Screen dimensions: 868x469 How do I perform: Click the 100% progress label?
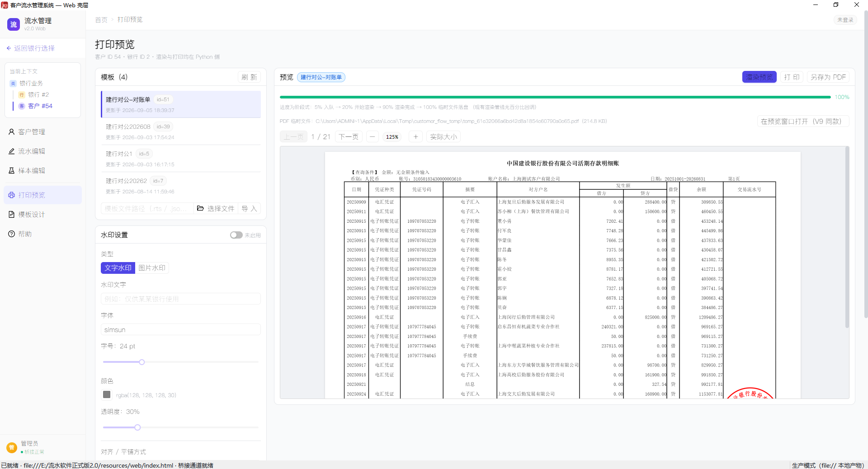[842, 97]
